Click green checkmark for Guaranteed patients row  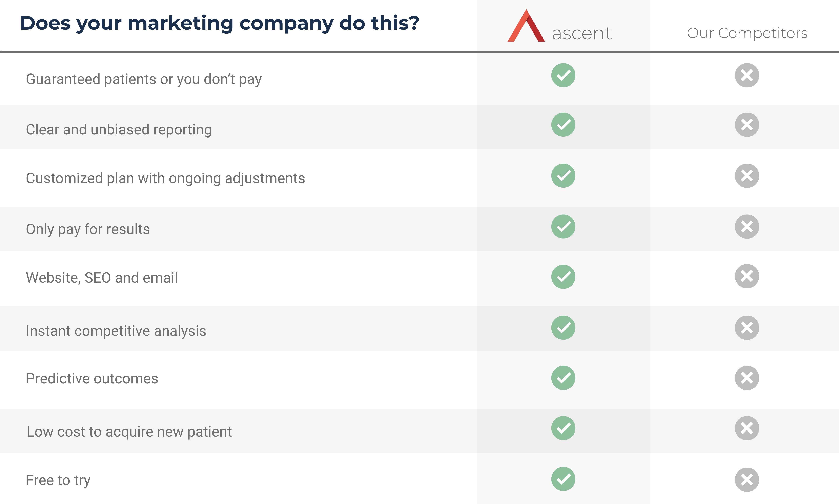pyautogui.click(x=563, y=75)
